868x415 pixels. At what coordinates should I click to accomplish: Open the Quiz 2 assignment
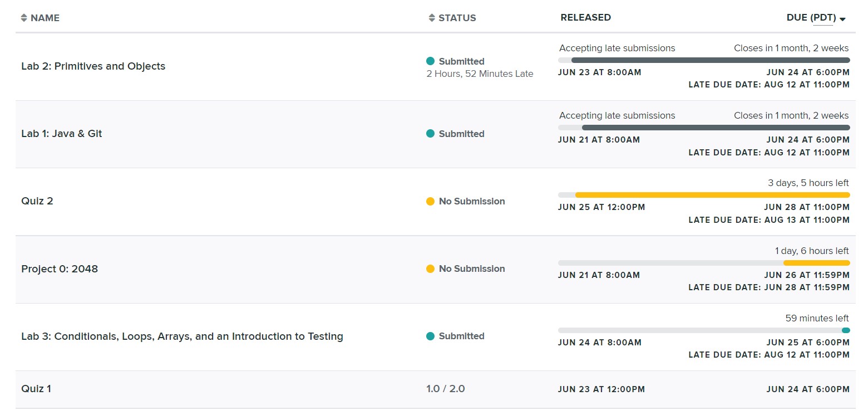click(x=37, y=201)
